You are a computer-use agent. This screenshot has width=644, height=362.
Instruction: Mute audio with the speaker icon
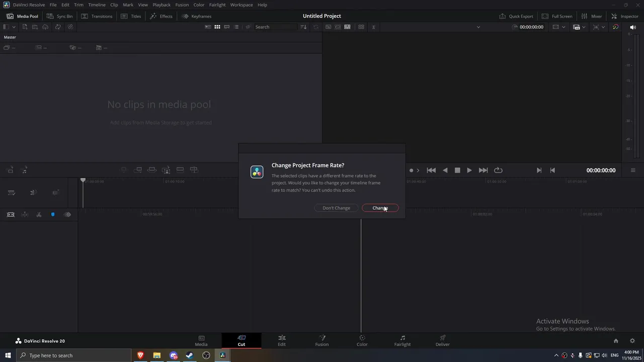(x=633, y=27)
